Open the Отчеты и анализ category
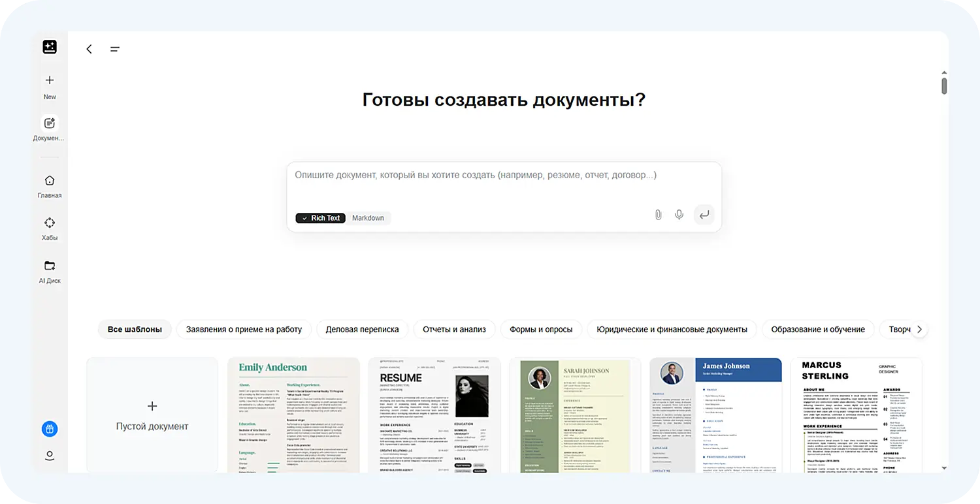This screenshot has width=980, height=504. (454, 329)
